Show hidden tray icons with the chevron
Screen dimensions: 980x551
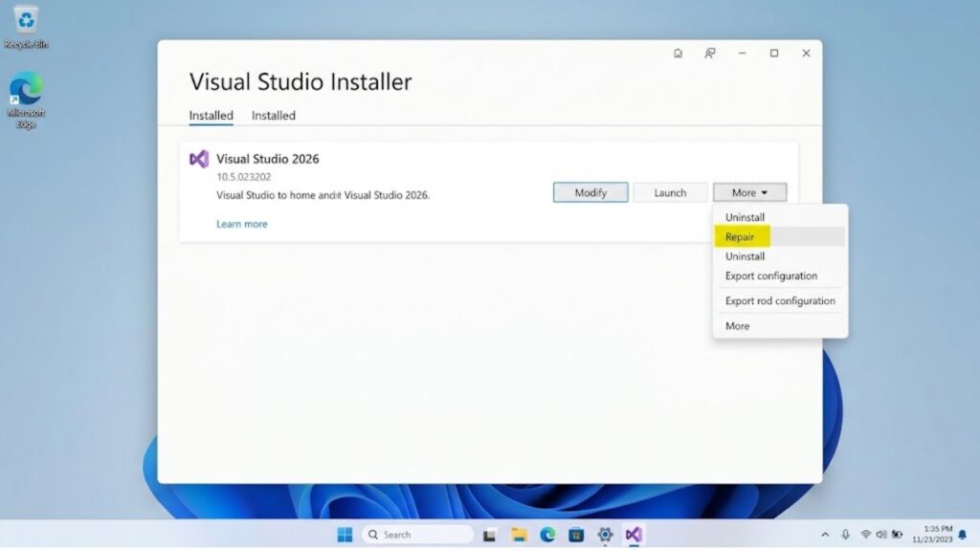[x=825, y=535]
